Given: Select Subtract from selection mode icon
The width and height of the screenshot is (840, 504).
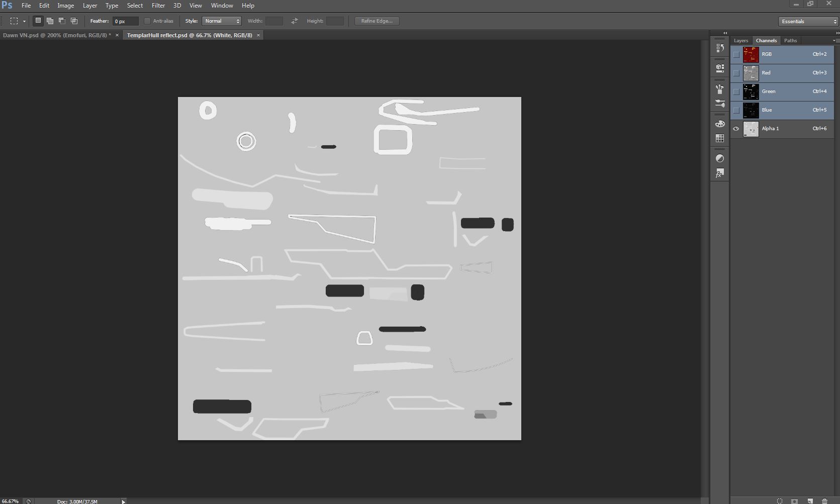Looking at the screenshot, I should coord(62,21).
